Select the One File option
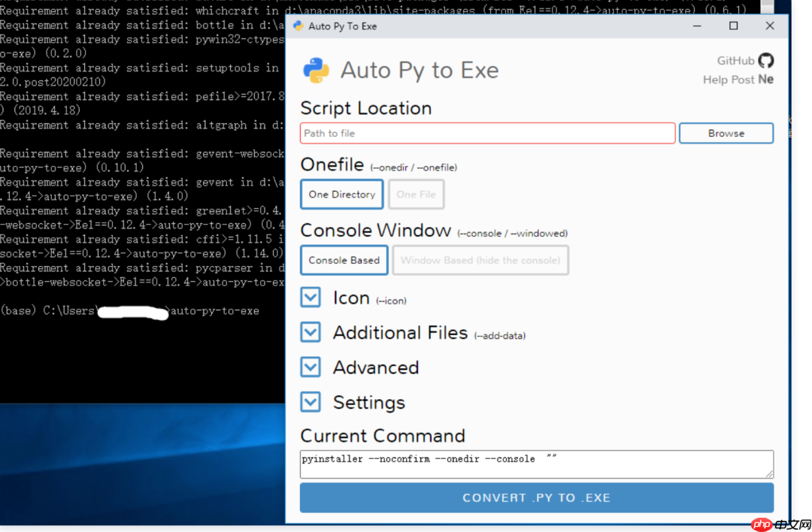This screenshot has height=532, width=812. [x=416, y=194]
